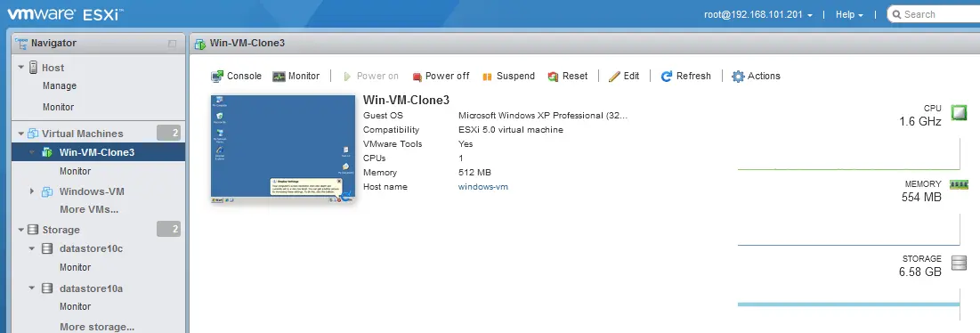Collapse the Virtual Machines tree node

point(21,134)
